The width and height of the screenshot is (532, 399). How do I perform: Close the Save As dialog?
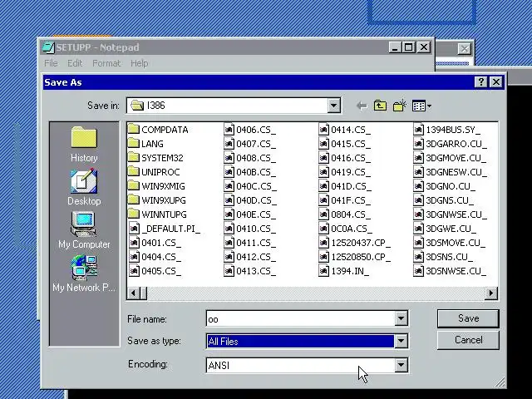click(x=496, y=82)
